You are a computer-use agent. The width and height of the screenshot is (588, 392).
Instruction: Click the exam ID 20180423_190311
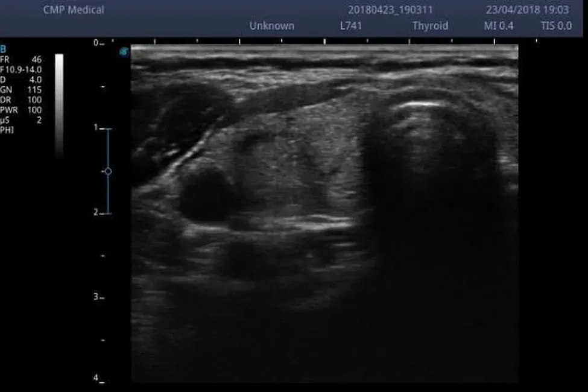[x=390, y=10]
